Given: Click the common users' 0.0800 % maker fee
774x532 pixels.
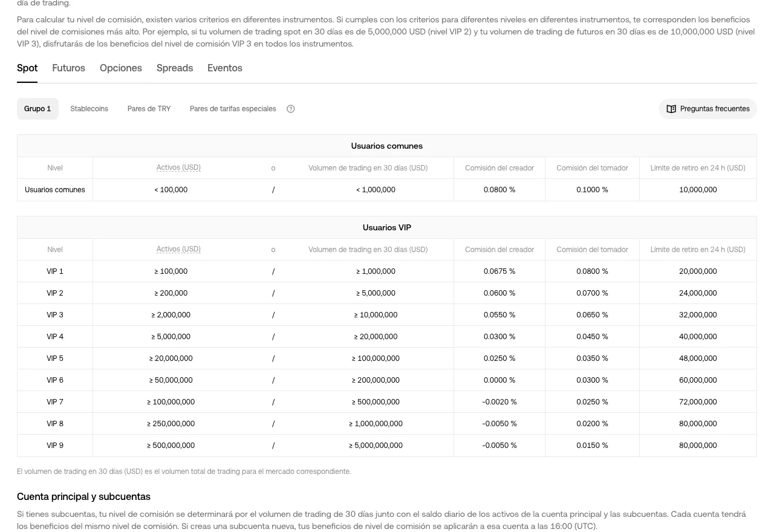Looking at the screenshot, I should [499, 190].
